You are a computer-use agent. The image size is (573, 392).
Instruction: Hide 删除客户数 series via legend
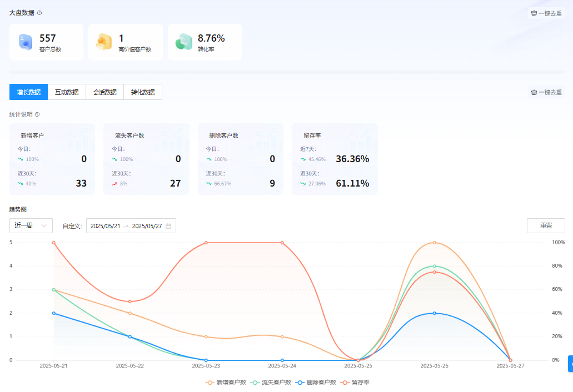[x=316, y=383]
